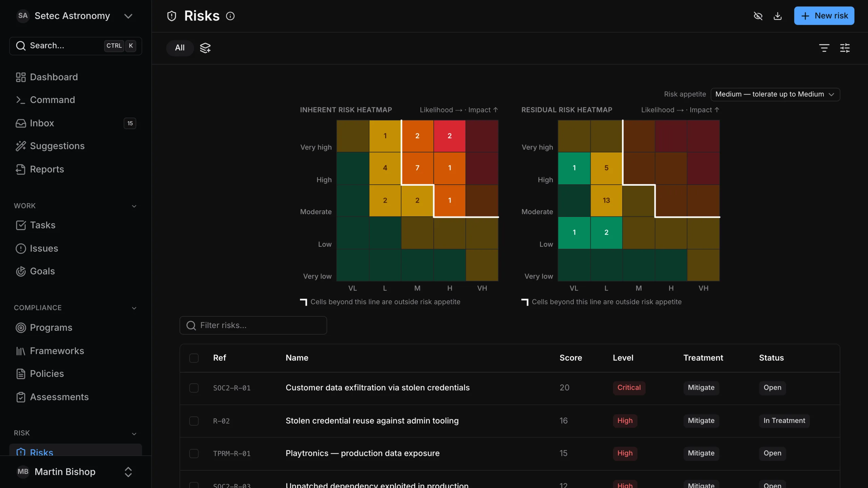Tick the select-all checkbox in table header
Screen dimensions: 868x488
click(194, 358)
